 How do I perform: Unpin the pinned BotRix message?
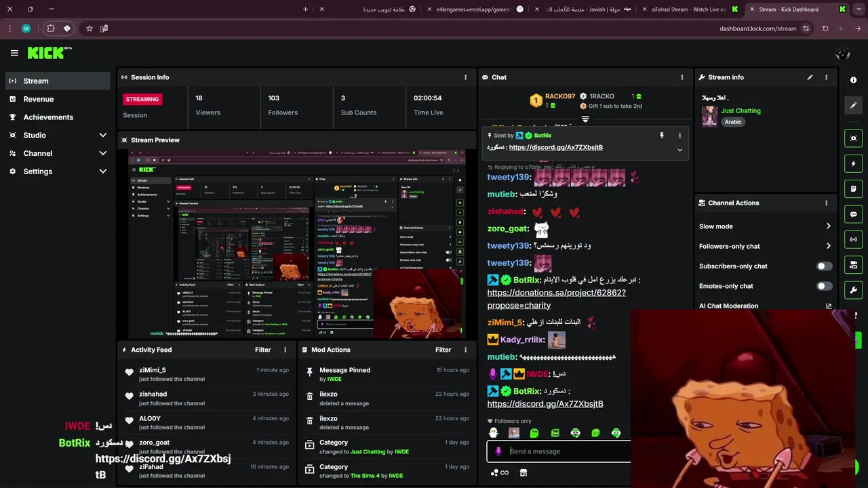[x=662, y=136]
